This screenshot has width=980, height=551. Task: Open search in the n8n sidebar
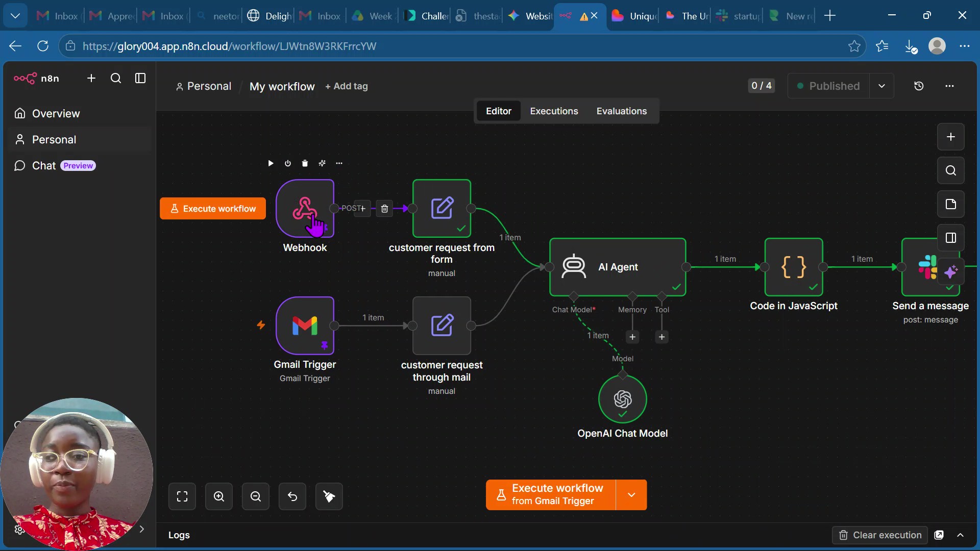[116, 78]
